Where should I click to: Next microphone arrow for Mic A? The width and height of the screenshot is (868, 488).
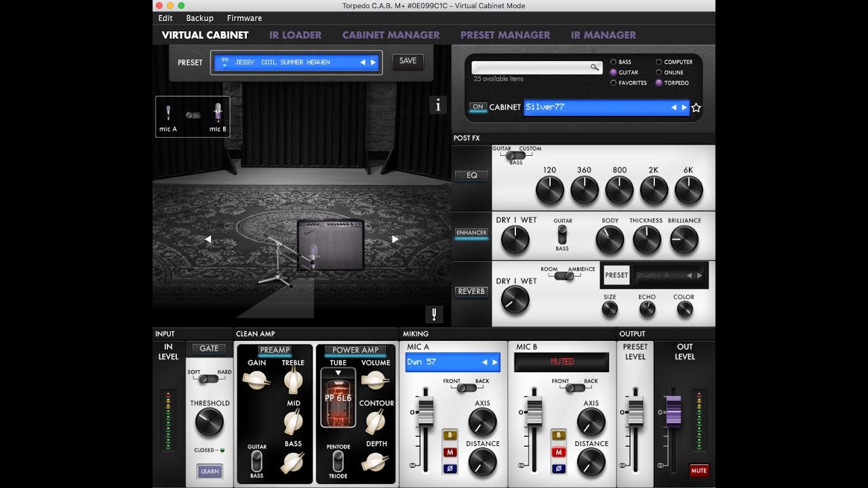pos(495,362)
